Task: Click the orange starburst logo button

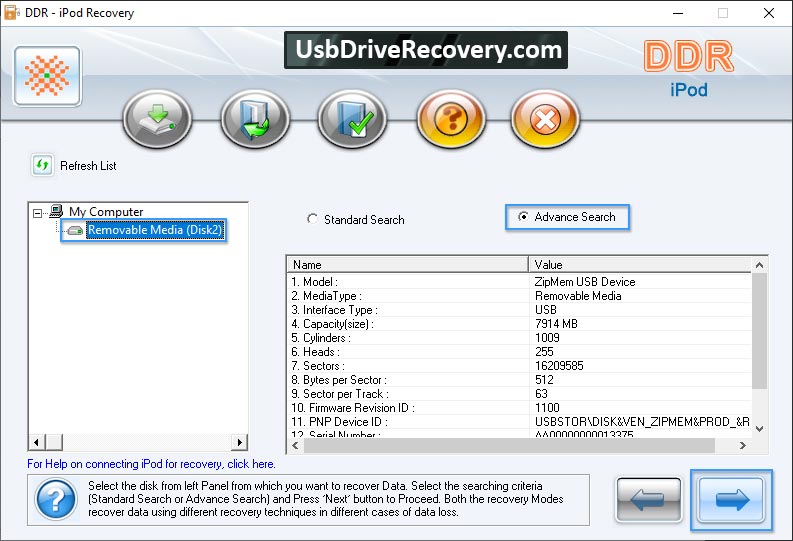Action: 48,76
